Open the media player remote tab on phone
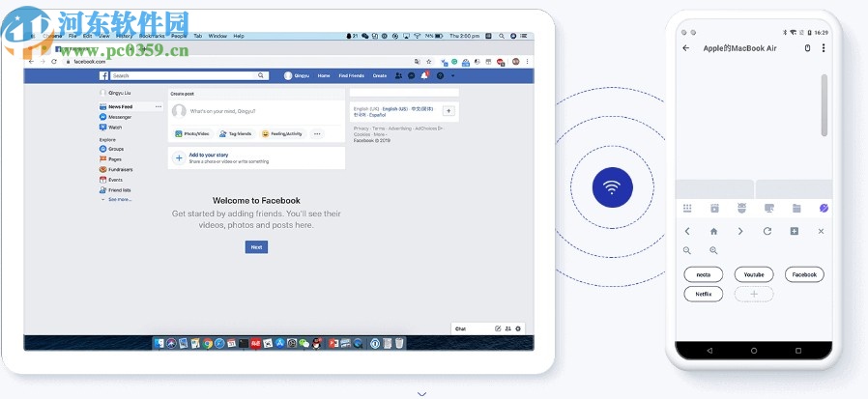The image size is (868, 399). (x=714, y=208)
